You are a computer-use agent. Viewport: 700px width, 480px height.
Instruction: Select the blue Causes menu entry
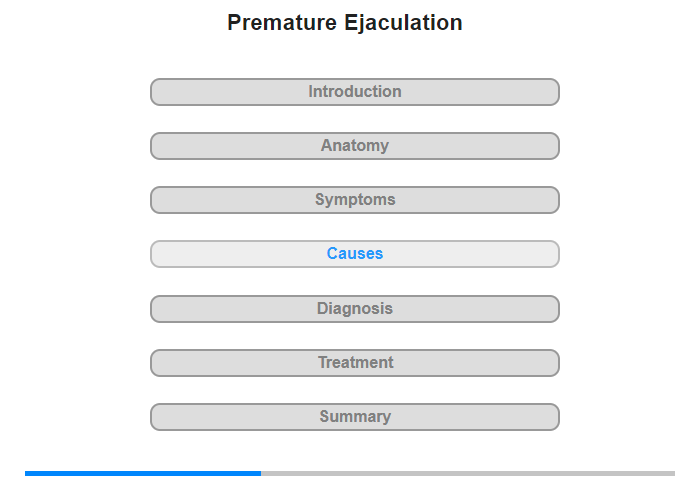coord(354,254)
